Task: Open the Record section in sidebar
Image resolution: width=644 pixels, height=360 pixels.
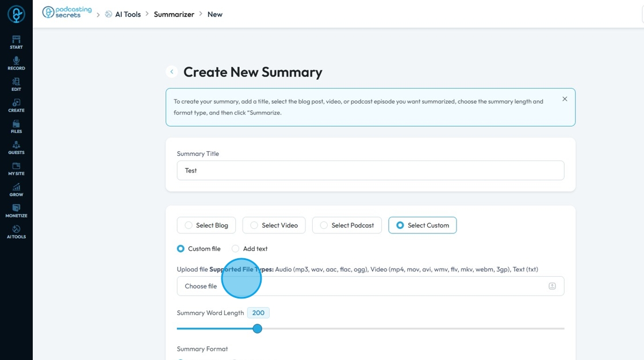Action: click(x=16, y=63)
